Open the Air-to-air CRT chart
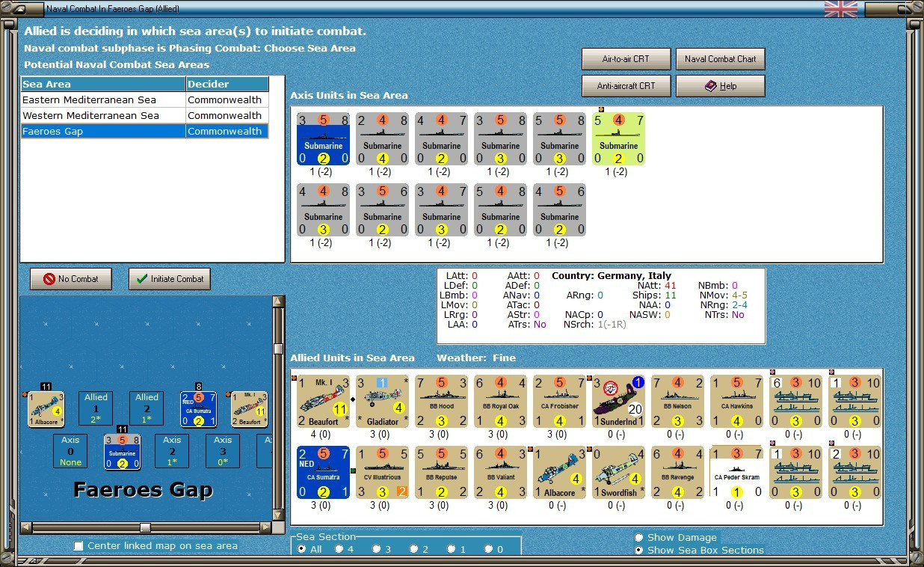The image size is (924, 567). tap(626, 59)
